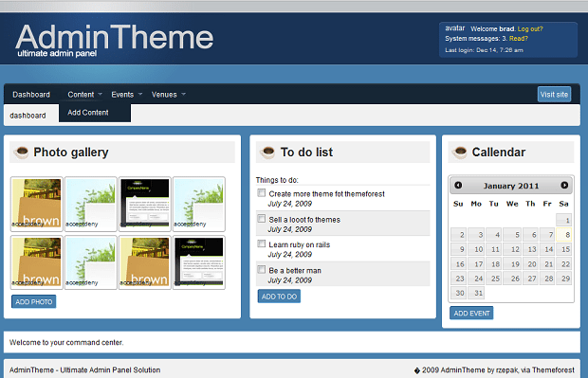Select Add Content submenu entry
Viewport: 588px width, 378px height.
88,113
